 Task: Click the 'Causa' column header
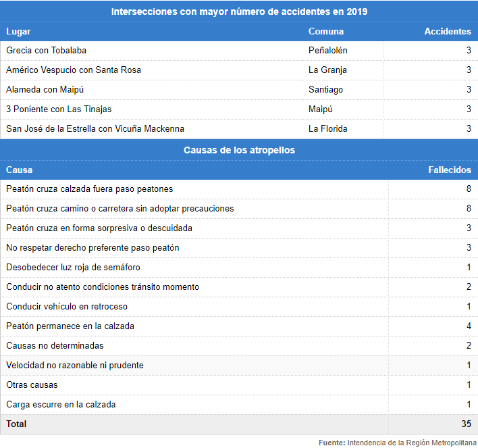tap(19, 170)
